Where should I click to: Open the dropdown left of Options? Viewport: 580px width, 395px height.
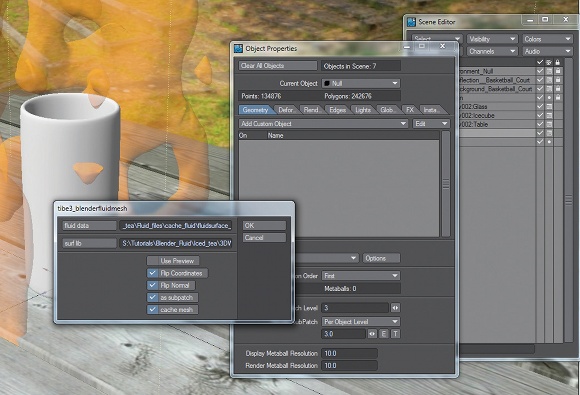point(327,258)
